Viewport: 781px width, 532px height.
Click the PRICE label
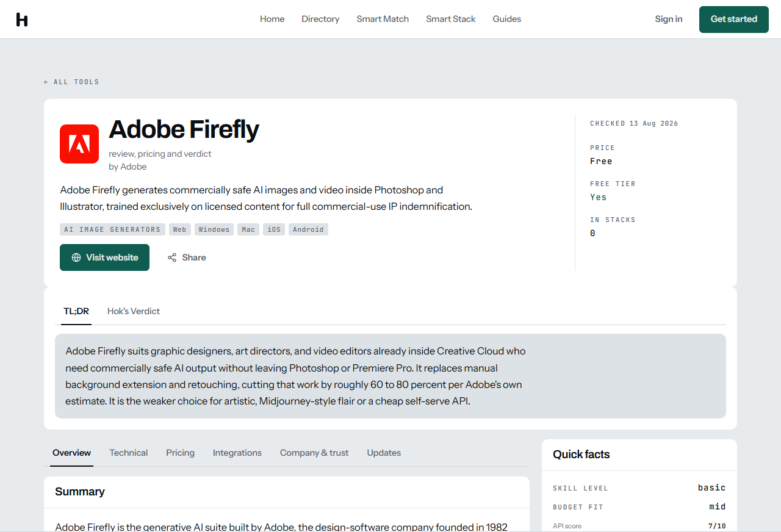[x=602, y=148]
